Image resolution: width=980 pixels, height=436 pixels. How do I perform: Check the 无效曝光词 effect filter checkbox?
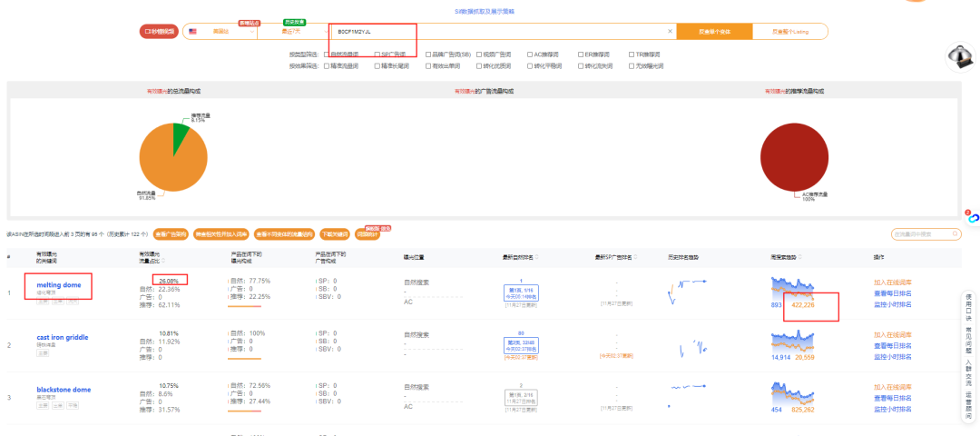point(632,65)
